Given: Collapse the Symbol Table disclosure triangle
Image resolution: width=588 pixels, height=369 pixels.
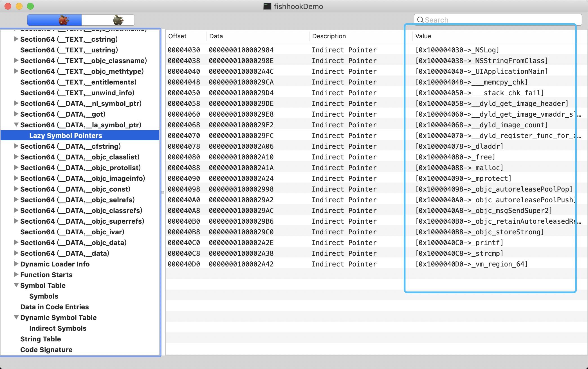Looking at the screenshot, I should pos(16,285).
